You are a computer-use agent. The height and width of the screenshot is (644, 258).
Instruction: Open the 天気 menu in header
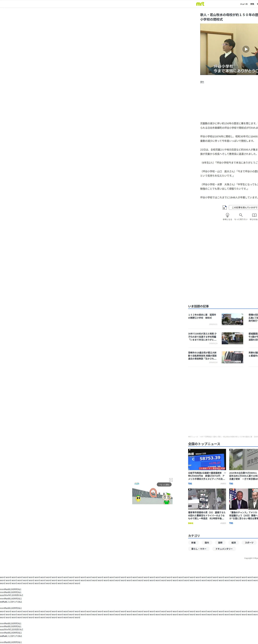[252, 4]
